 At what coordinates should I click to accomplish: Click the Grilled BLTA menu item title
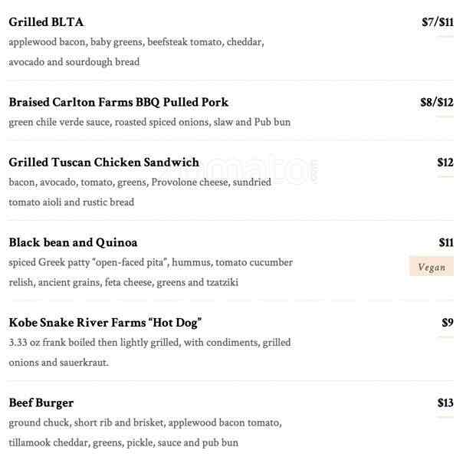(46, 22)
